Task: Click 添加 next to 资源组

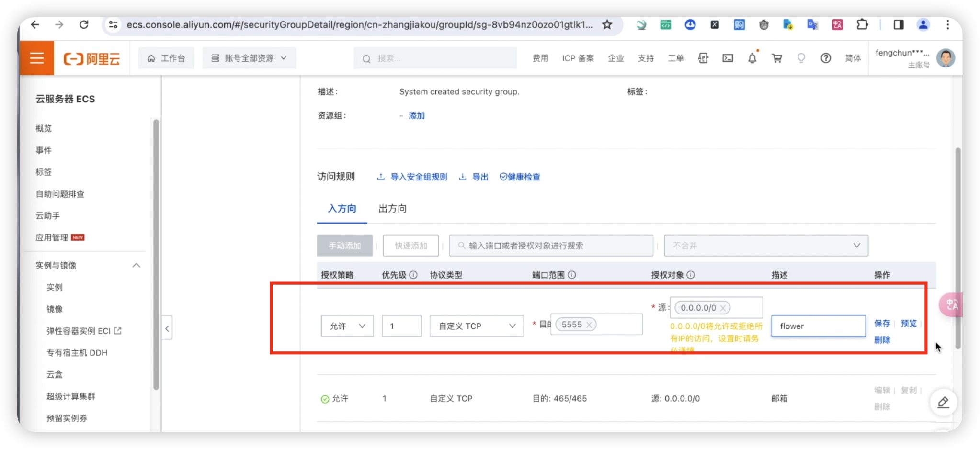Action: point(417,116)
